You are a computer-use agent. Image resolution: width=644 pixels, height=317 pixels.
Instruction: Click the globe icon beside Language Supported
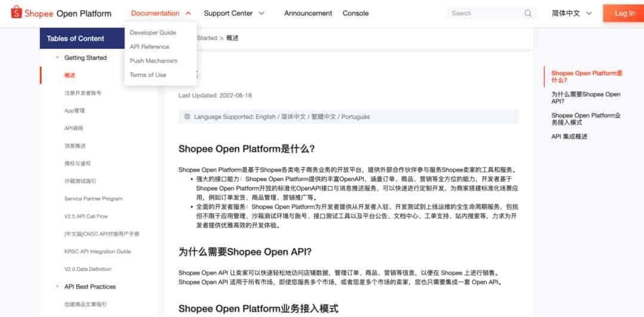(187, 117)
